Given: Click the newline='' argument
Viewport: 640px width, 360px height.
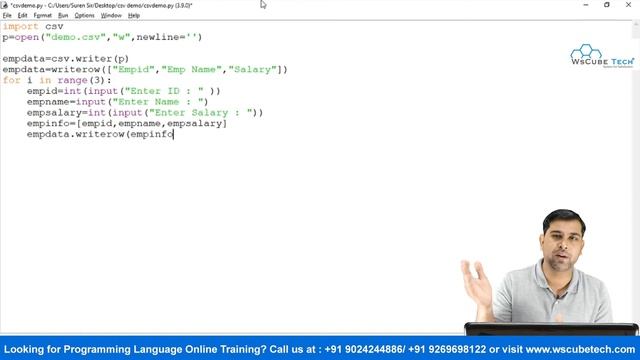Looking at the screenshot, I should 167,37.
